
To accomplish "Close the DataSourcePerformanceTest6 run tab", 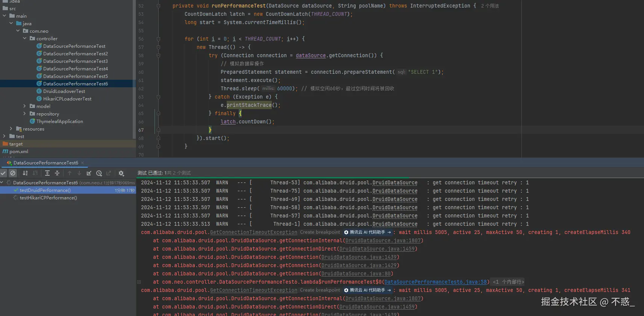I will click(x=82, y=163).
